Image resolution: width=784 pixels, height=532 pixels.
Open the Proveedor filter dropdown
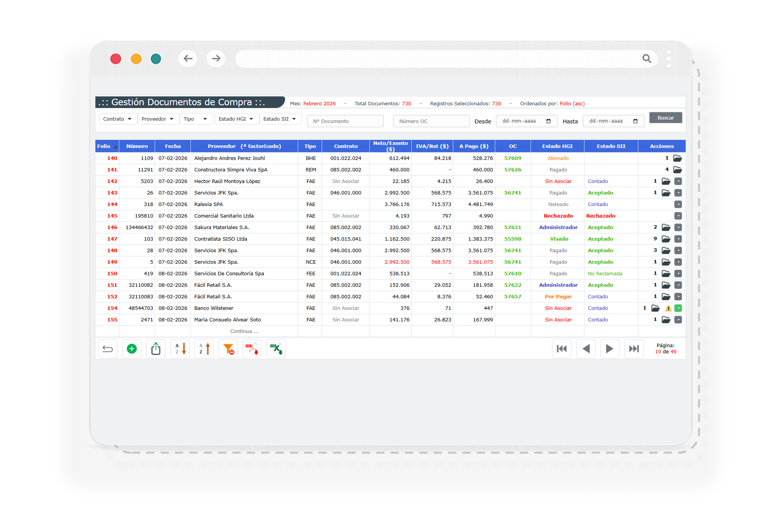point(158,119)
